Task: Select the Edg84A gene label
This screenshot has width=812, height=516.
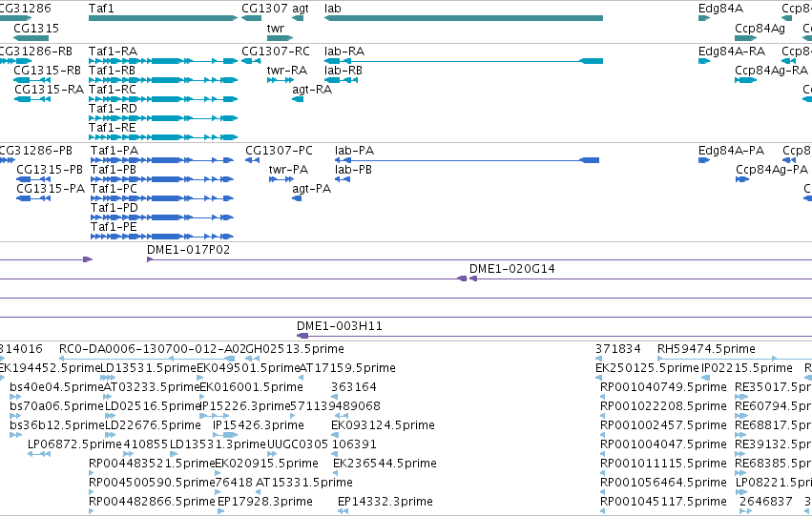Action: pyautogui.click(x=720, y=9)
